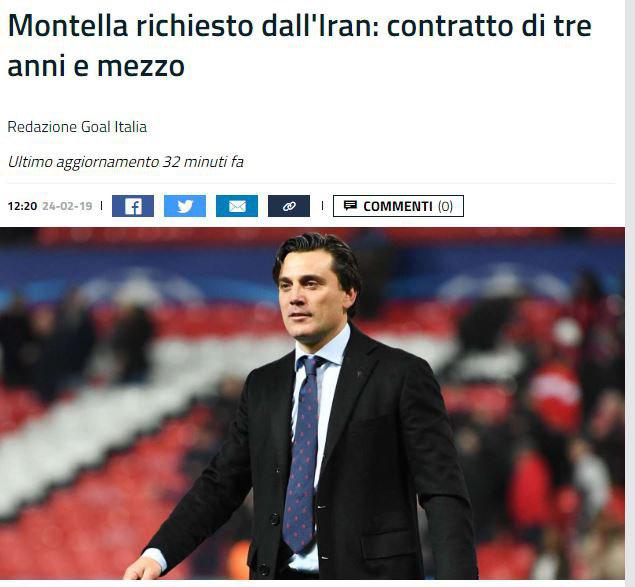The width and height of the screenshot is (635, 587).
Task: Open the Montella stadium photo
Action: (312, 403)
